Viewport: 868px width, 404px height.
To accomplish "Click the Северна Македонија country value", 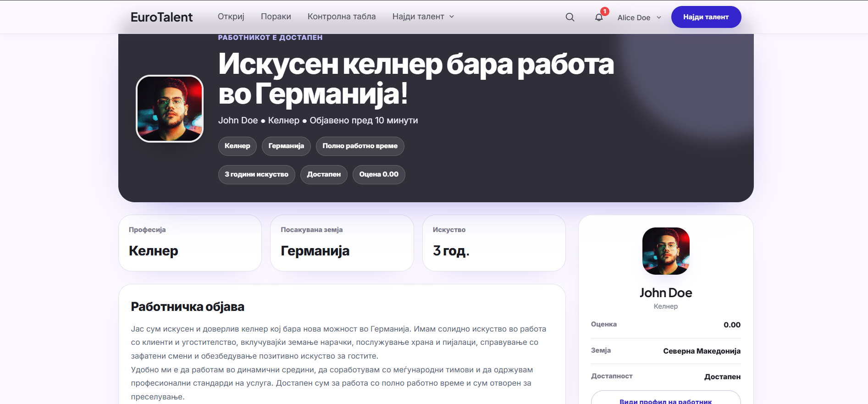I will [702, 351].
